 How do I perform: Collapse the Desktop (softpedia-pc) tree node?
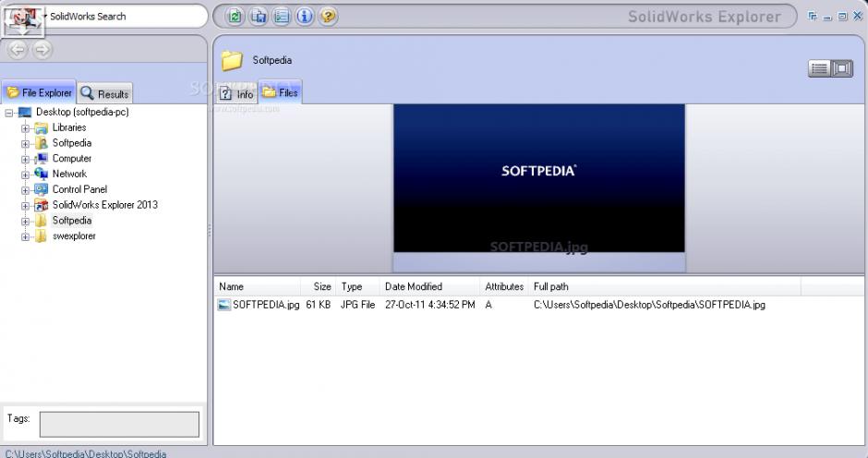[9, 113]
